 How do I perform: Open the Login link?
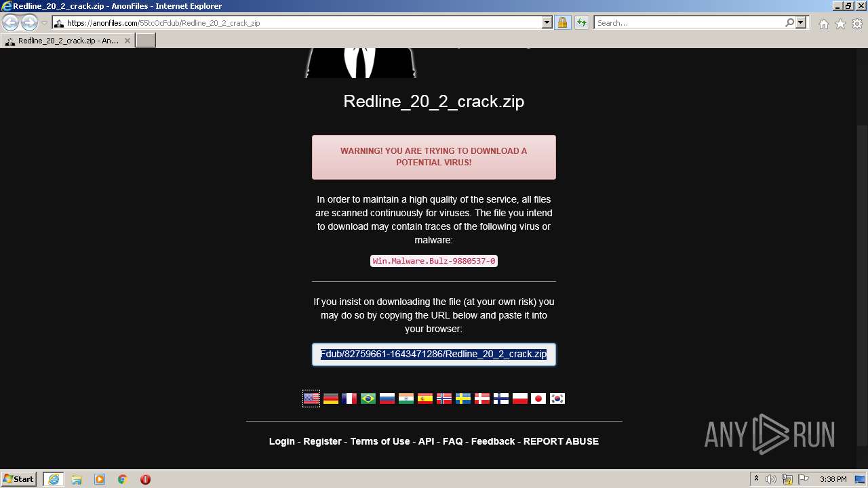281,441
